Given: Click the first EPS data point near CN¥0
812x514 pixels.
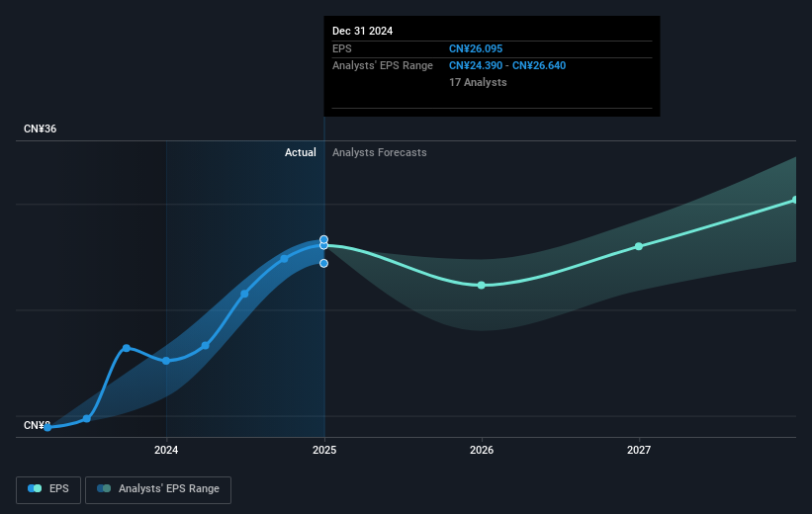Looking at the screenshot, I should (x=47, y=428).
